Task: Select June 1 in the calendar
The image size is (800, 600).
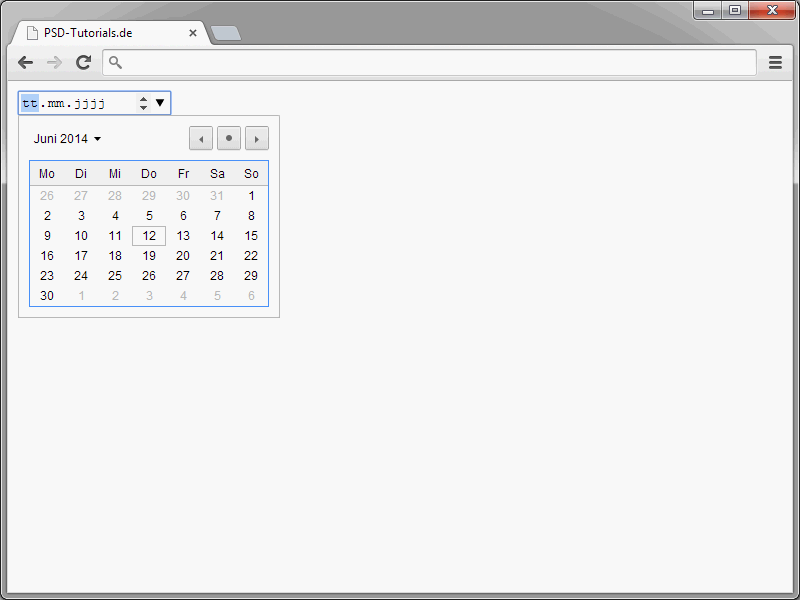Action: click(x=251, y=195)
